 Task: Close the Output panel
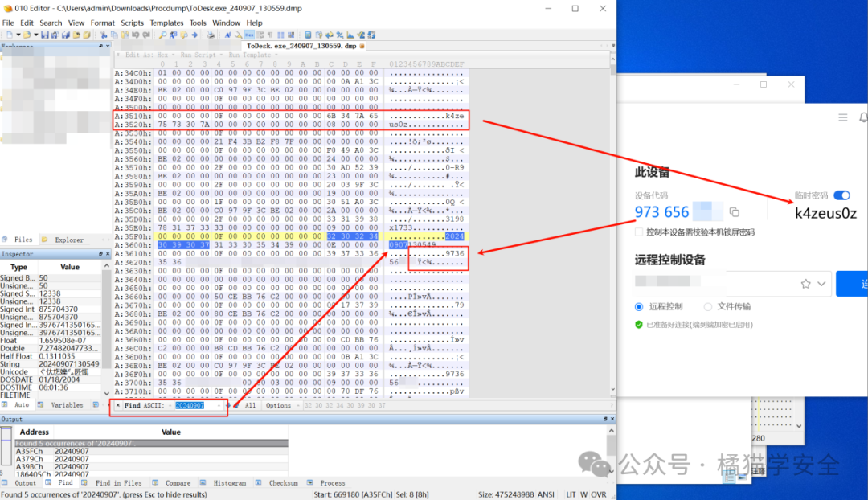(x=612, y=419)
